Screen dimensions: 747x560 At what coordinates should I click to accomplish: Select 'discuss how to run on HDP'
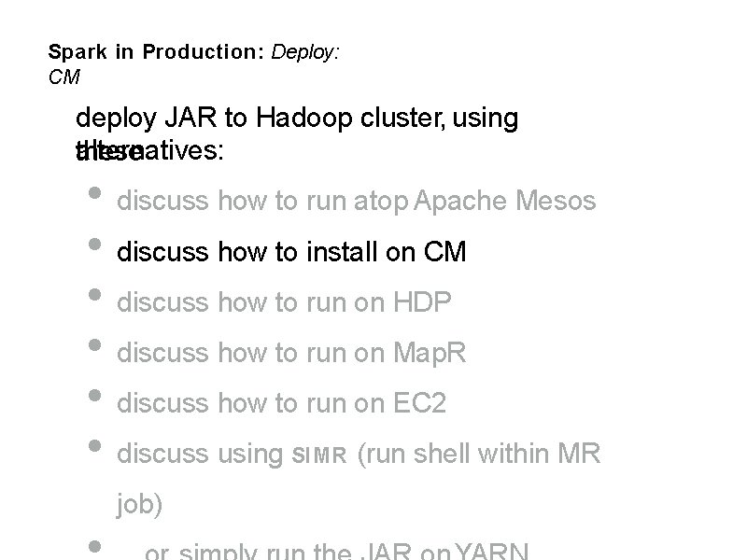coord(284,301)
